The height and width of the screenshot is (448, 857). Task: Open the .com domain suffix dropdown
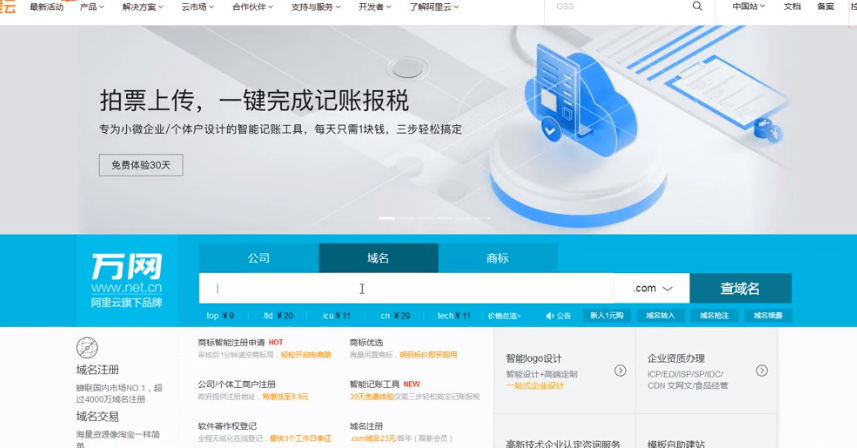click(x=652, y=288)
